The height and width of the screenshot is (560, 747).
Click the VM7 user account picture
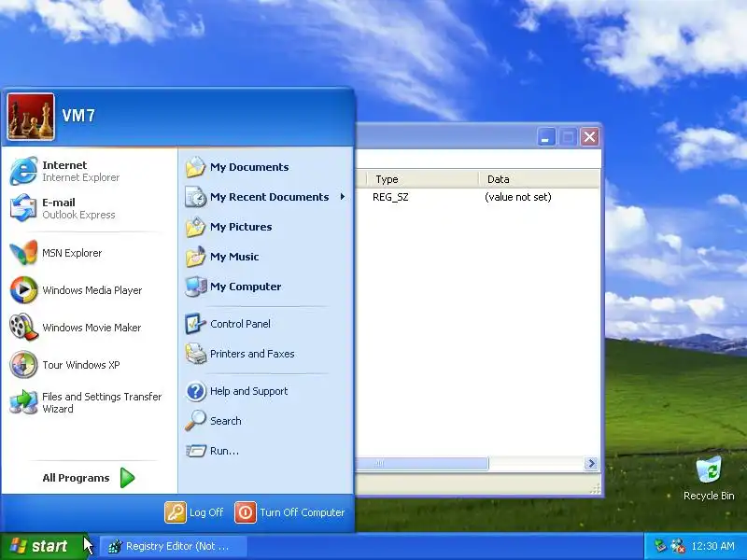(31, 117)
